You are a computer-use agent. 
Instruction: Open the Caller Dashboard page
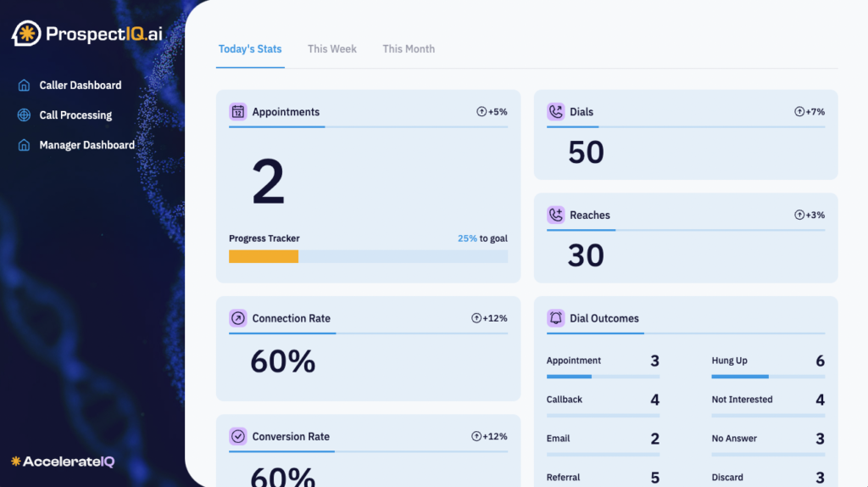pyautogui.click(x=80, y=86)
